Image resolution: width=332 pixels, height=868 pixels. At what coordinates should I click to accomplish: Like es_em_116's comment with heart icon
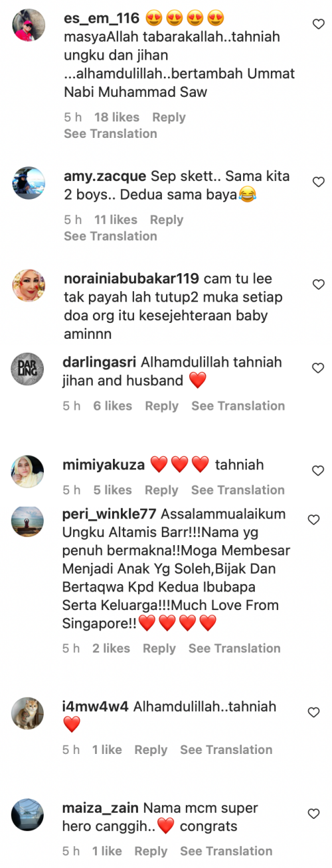coord(318,23)
